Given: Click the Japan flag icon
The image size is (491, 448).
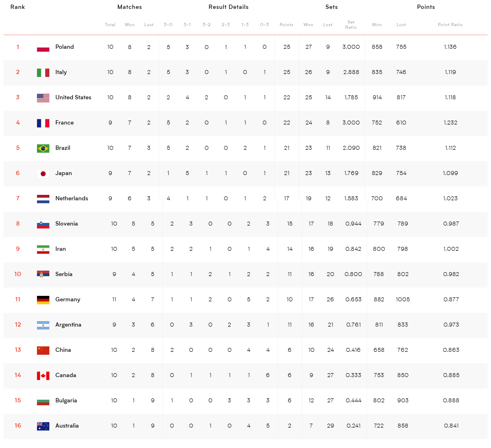Looking at the screenshot, I should (x=43, y=174).
